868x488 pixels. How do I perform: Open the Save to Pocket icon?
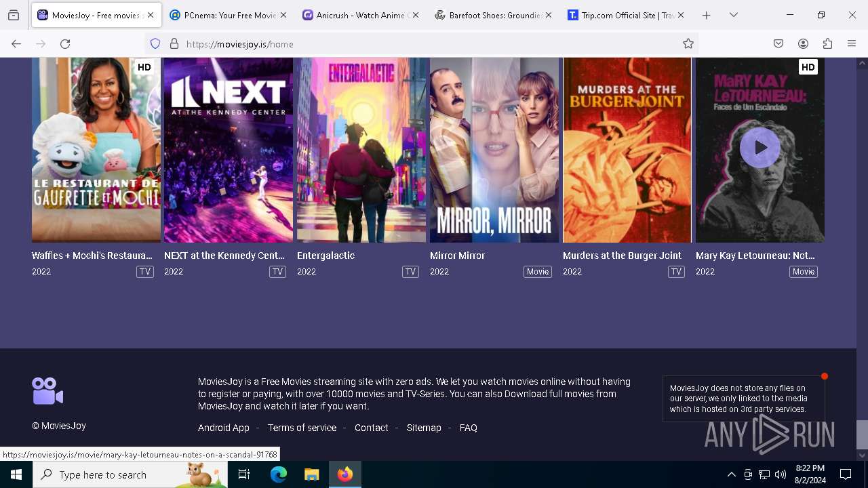pos(778,43)
